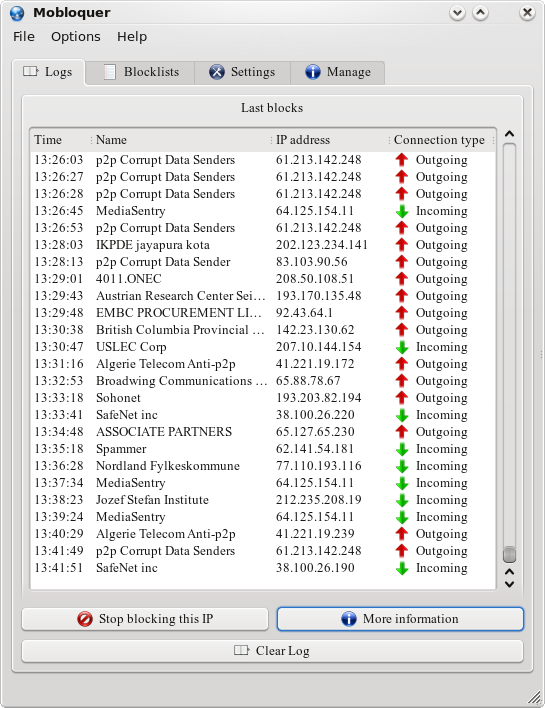Viewport: 545px width, 708px height.
Task: Click red outgoing arrow at 13:26:03 row
Action: pyautogui.click(x=402, y=160)
